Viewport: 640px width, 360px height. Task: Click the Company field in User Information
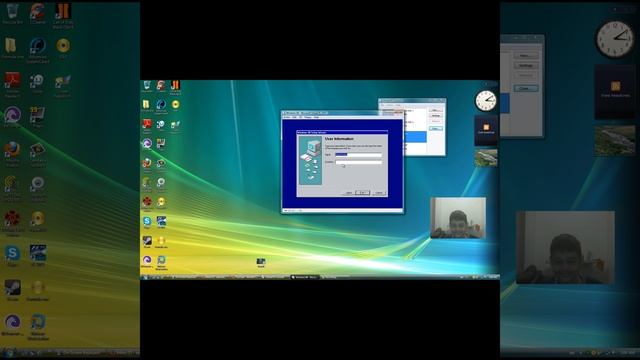[x=358, y=162]
